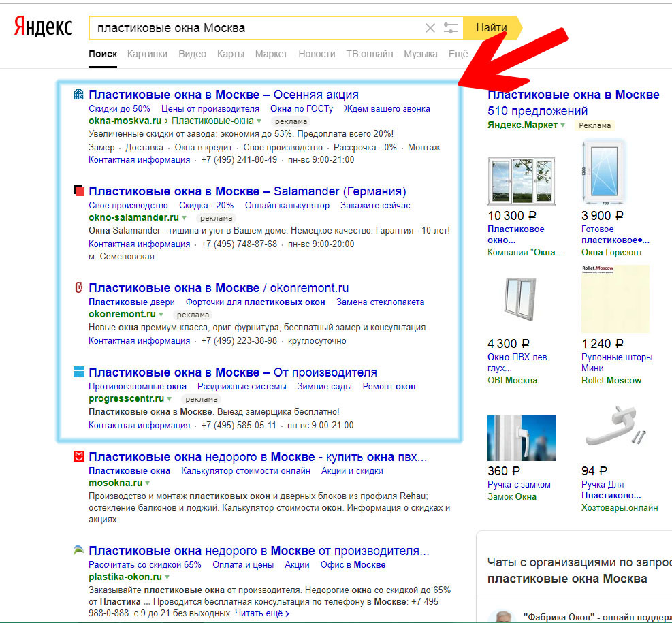Open the mosokna.ru купить окна пвх result
The image size is (672, 623).
coord(257,457)
